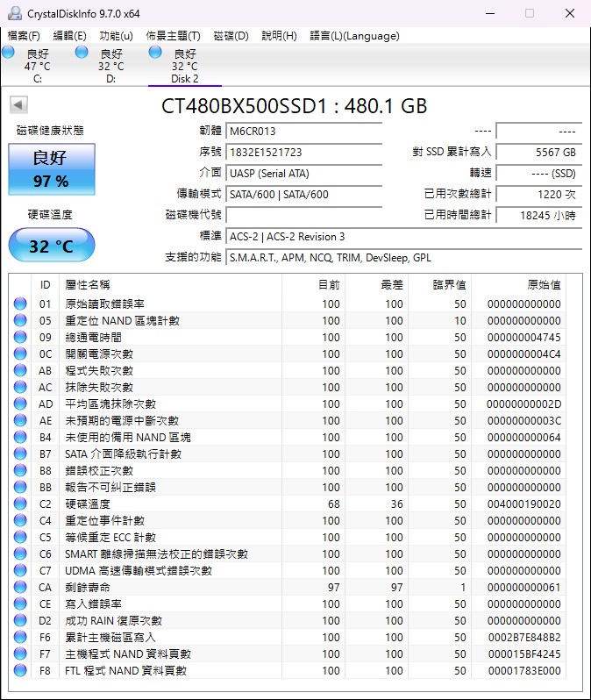Viewport: 591px width, 700px height.
Task: Click power on hours value 18245 小時
Action: (x=538, y=215)
